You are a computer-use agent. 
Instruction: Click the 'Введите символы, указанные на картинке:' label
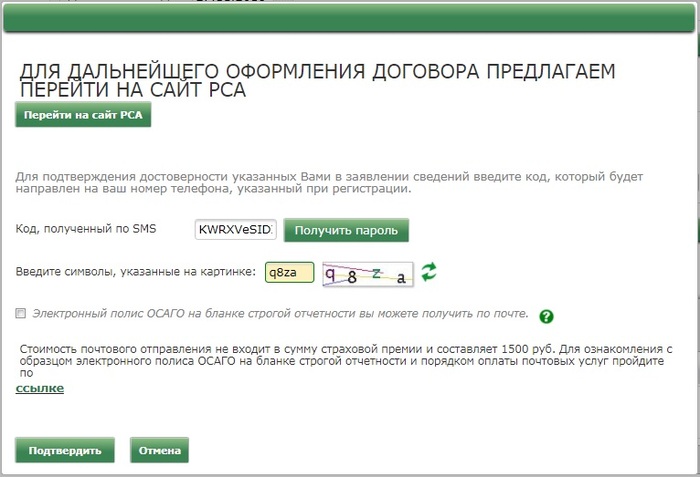pos(136,272)
